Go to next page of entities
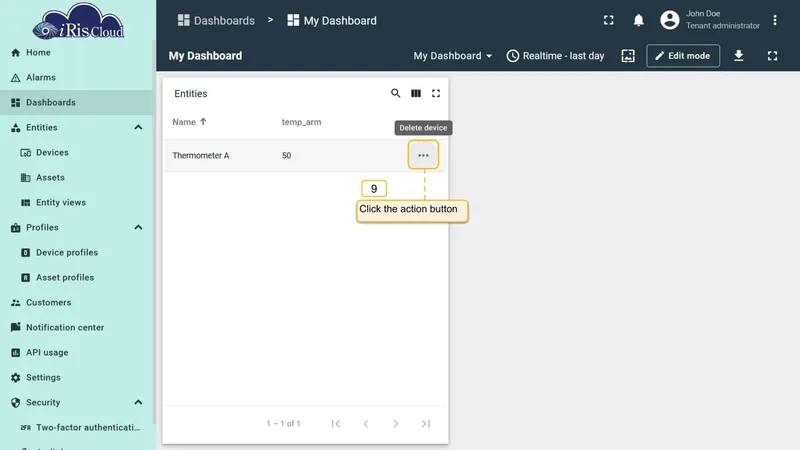800x450 pixels. point(395,423)
